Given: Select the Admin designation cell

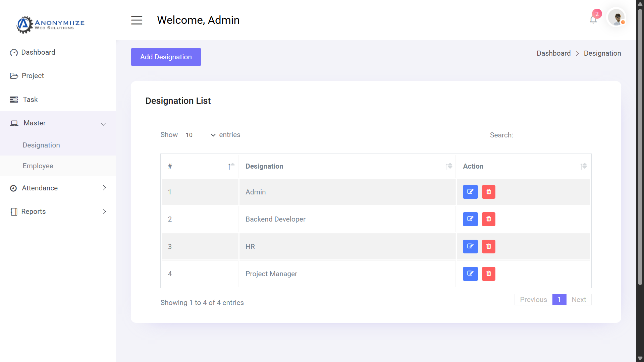Looking at the screenshot, I should (347, 192).
